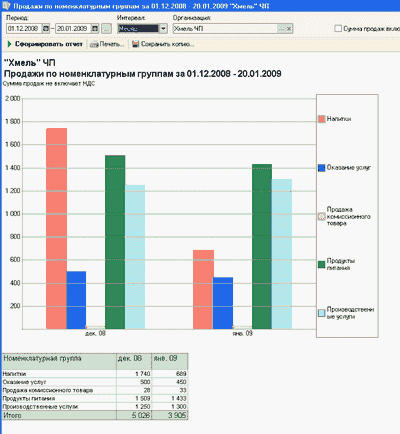Click the Интервал field showing Месяц
This screenshot has width=400, height=434.
[x=138, y=29]
